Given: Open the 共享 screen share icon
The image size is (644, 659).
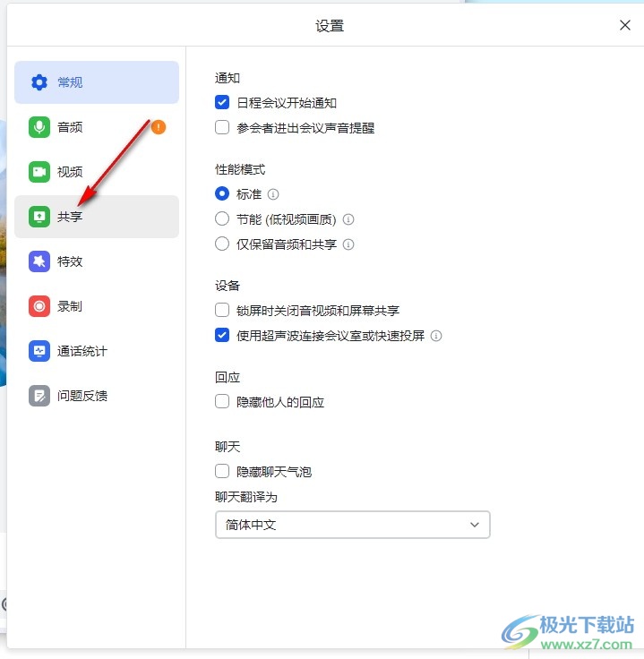Looking at the screenshot, I should pos(39,217).
